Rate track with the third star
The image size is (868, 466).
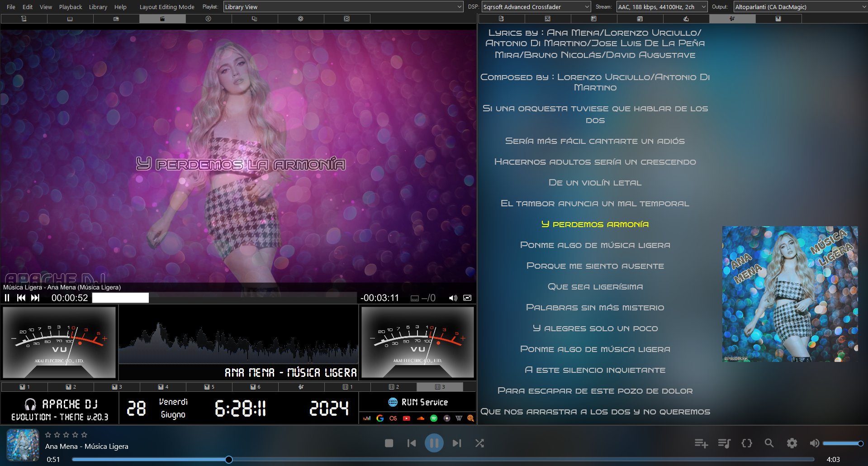pos(66,435)
